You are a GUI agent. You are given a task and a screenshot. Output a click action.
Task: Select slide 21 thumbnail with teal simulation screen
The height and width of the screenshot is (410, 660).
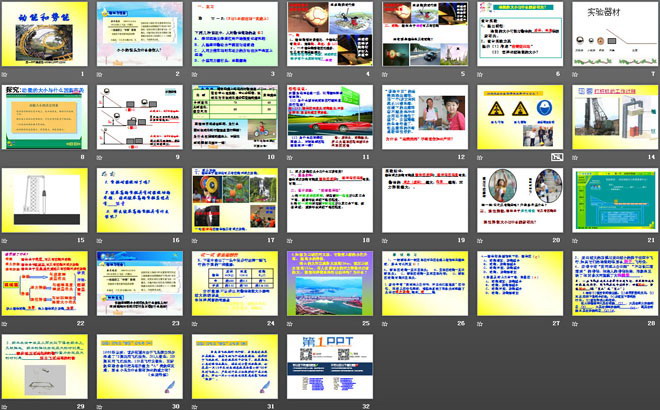click(x=615, y=200)
